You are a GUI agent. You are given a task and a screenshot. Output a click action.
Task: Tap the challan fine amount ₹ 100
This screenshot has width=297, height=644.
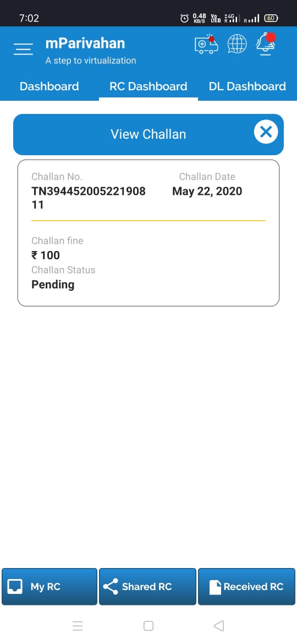[x=46, y=255]
